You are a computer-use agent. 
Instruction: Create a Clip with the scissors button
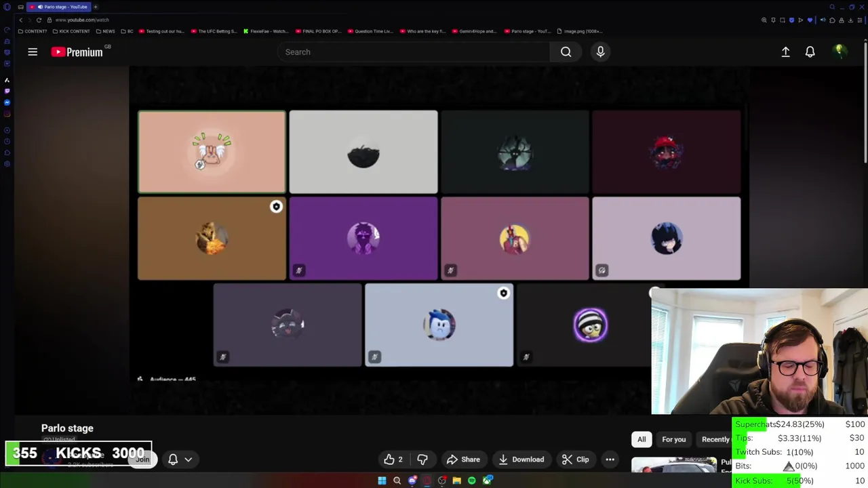click(x=575, y=460)
